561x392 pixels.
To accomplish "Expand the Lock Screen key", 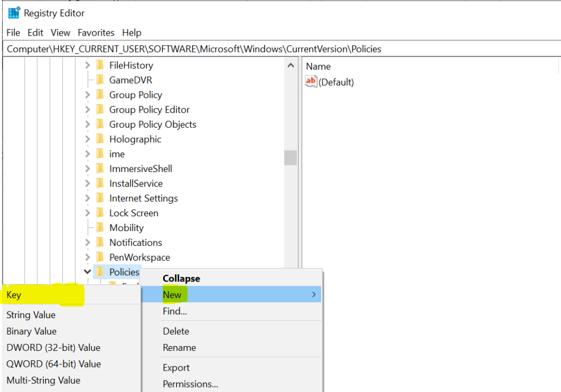I will [x=87, y=213].
